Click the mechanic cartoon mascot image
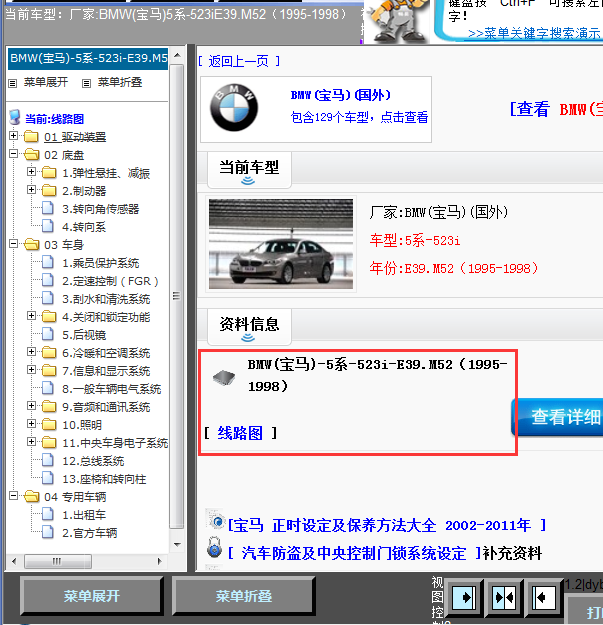The height and width of the screenshot is (625, 603). pyautogui.click(x=398, y=20)
